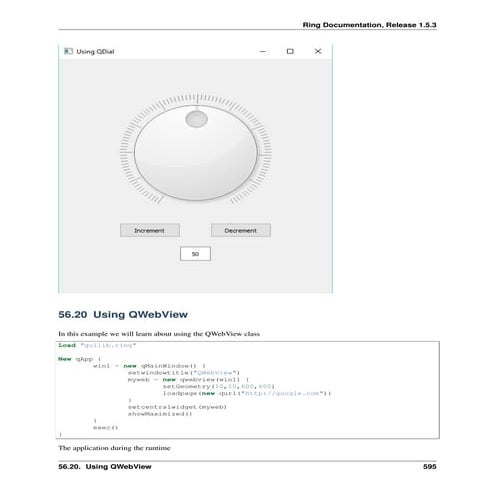Maximize the Using QDial window

pyautogui.click(x=290, y=51)
